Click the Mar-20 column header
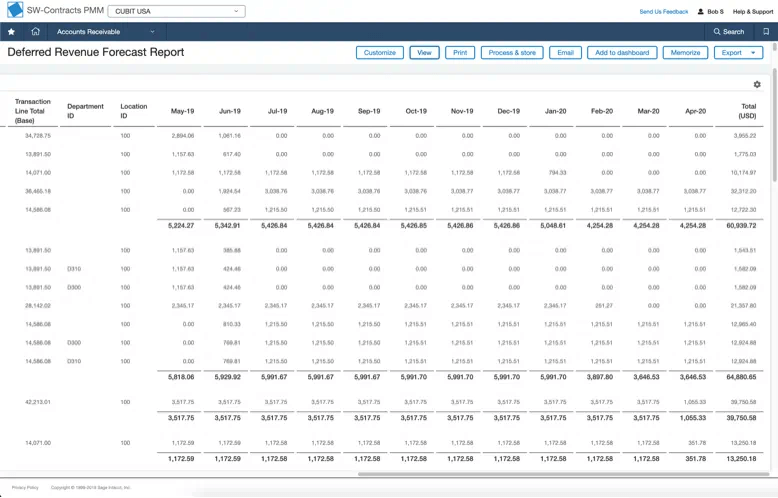The image size is (778, 498). coord(648,111)
